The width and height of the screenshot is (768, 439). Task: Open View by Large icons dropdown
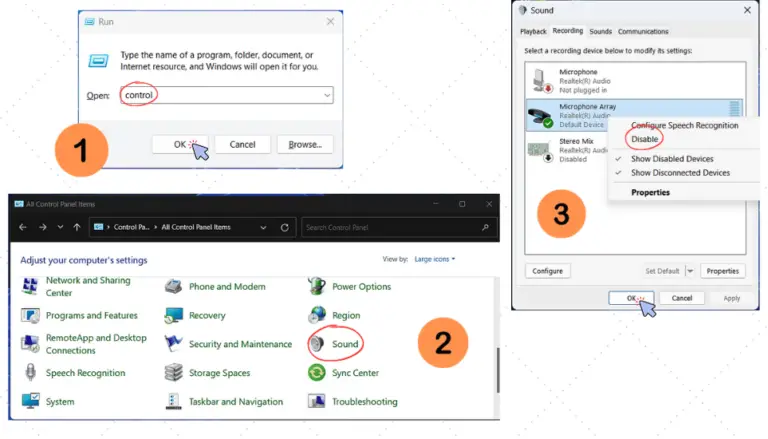tap(434, 259)
